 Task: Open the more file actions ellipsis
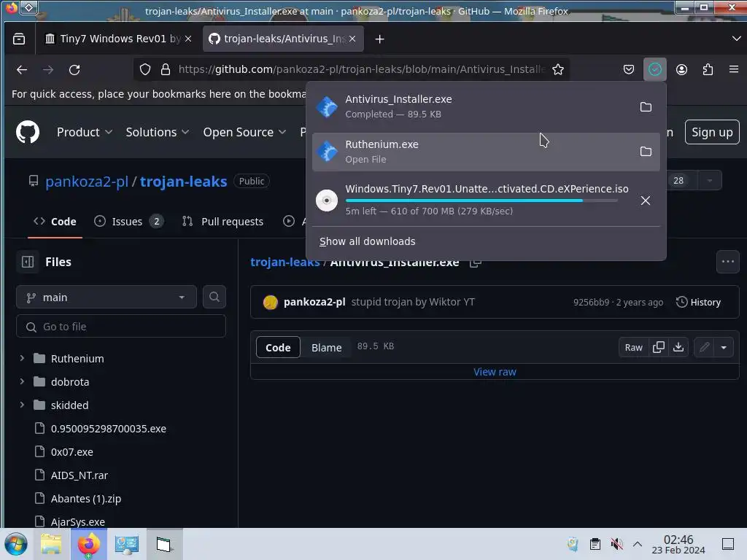(x=728, y=262)
